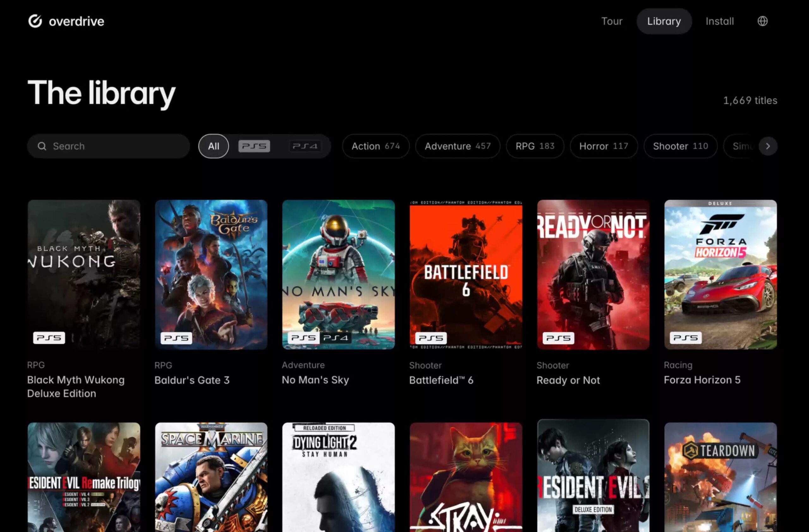This screenshot has width=809, height=532.
Task: Toggle the RPG genre filter
Action: pyautogui.click(x=535, y=146)
